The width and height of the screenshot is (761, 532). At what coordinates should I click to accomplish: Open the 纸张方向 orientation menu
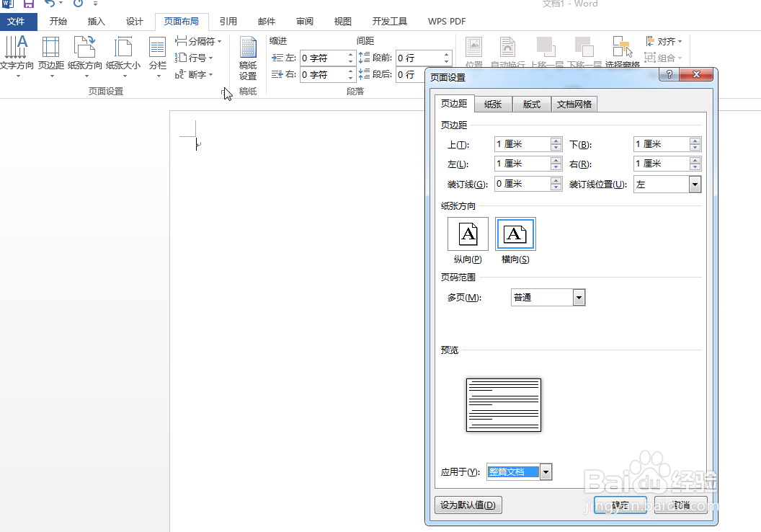(85, 56)
